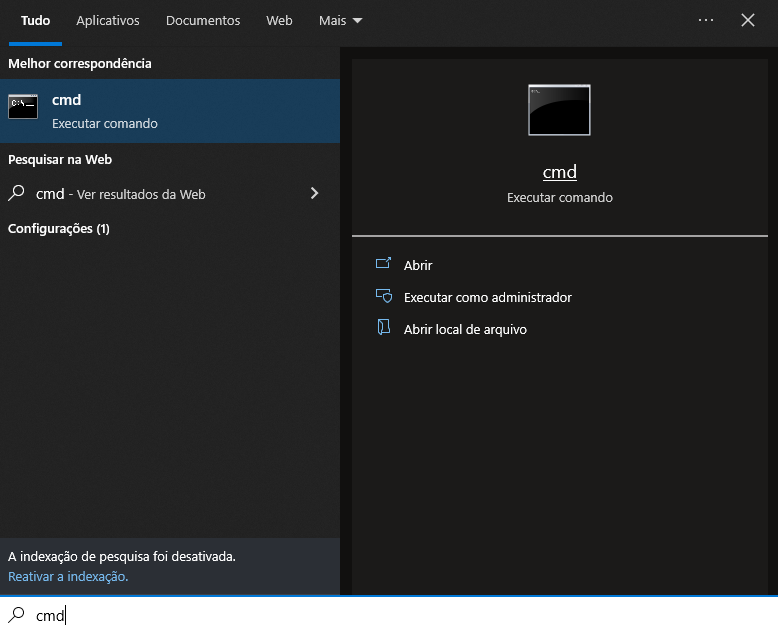Viewport: 778px width, 631px height.
Task: Open cmd via Abrir
Action: (x=418, y=265)
